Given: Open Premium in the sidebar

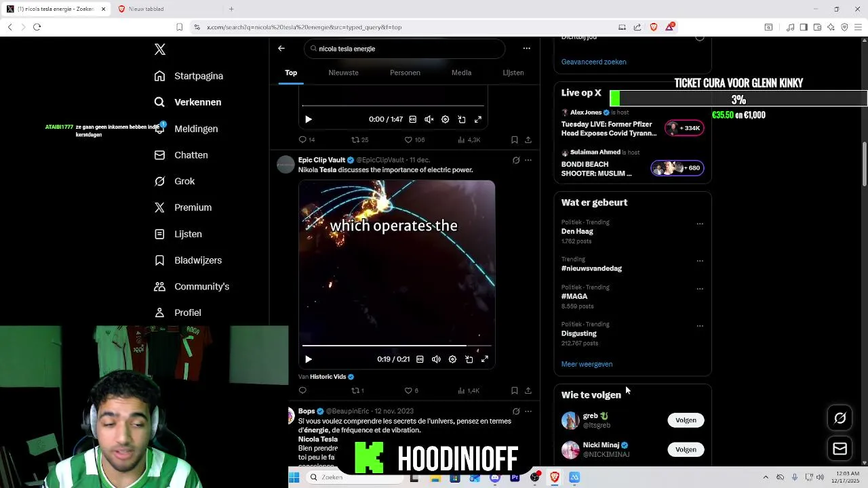Looking at the screenshot, I should pyautogui.click(x=183, y=207).
